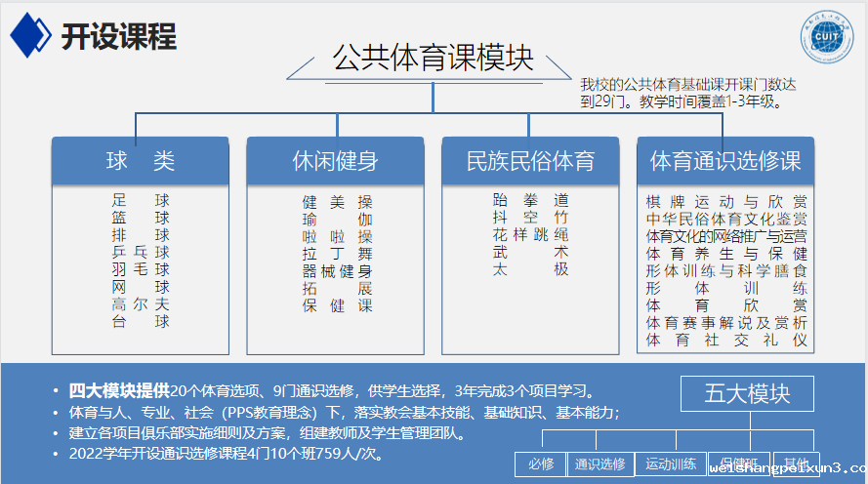Click the blue diamond logo icon
868x484 pixels.
click(31, 35)
